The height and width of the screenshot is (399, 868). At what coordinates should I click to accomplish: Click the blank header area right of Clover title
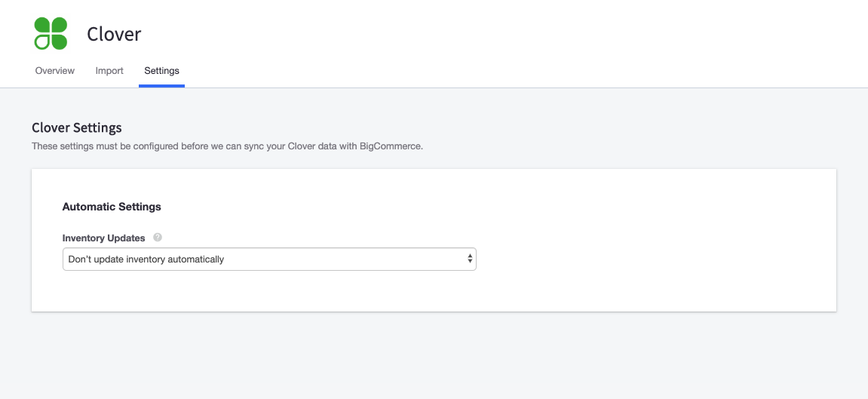click(490, 34)
